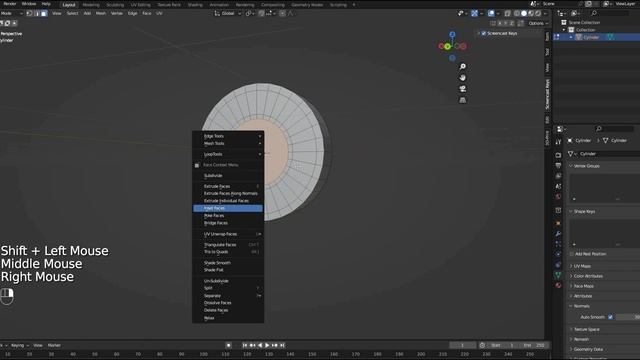Click the pan view hand icon
Screen dimensions: 640x360
[462, 78]
